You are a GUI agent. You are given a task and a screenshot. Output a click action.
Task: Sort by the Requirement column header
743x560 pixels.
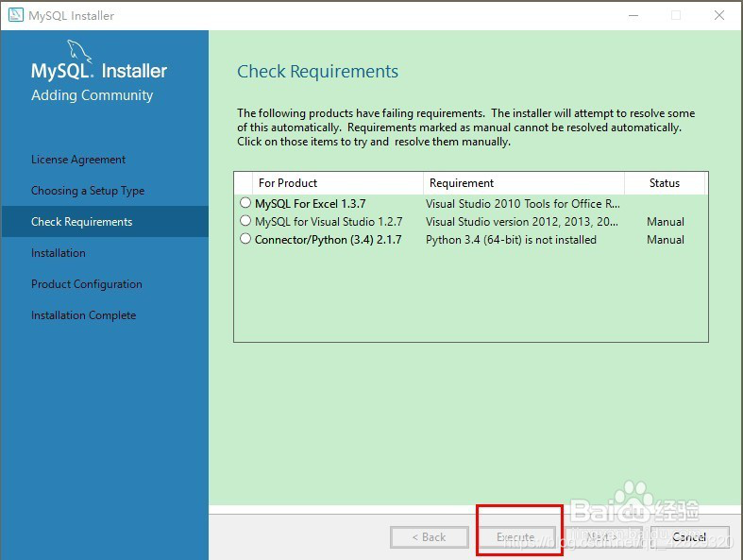(x=524, y=183)
